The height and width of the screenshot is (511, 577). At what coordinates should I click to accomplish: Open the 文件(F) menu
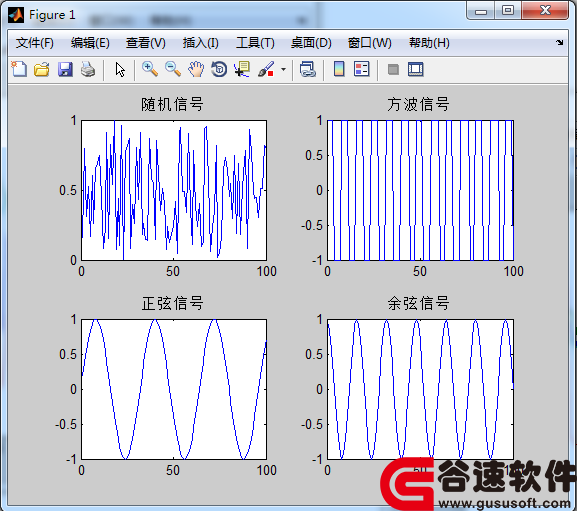(x=35, y=43)
